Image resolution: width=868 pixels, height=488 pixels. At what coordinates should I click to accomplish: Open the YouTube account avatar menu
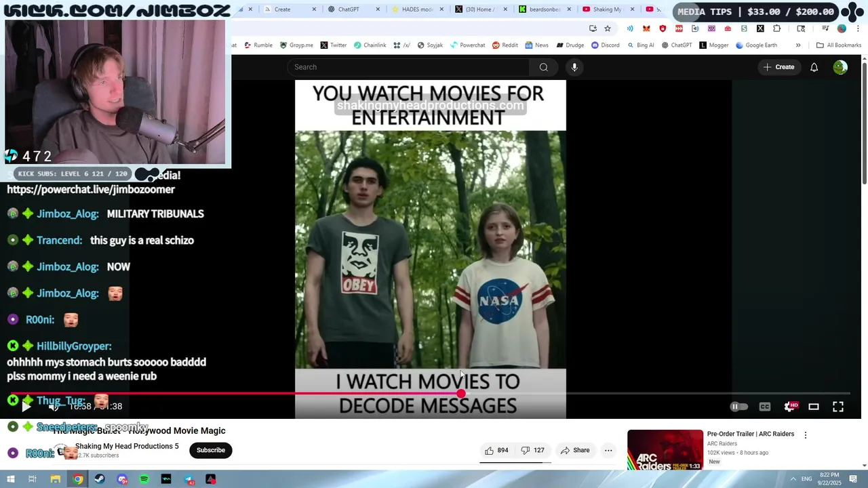(x=840, y=67)
